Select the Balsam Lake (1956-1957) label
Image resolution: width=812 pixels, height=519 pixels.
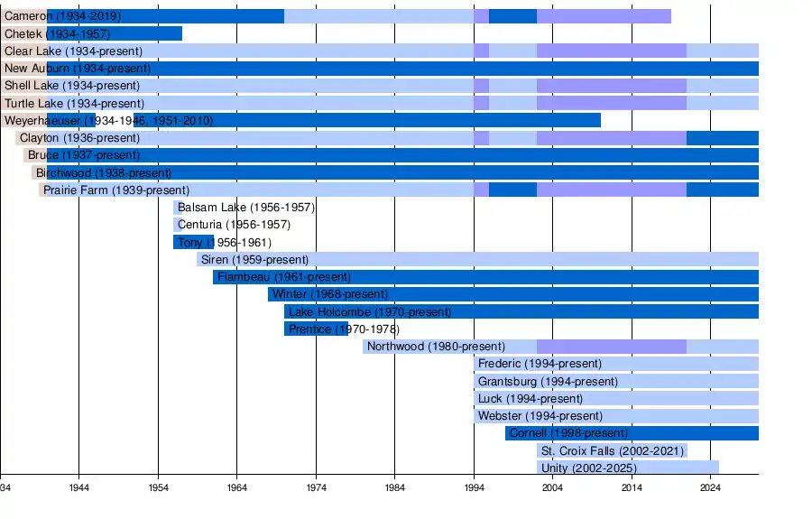click(246, 208)
